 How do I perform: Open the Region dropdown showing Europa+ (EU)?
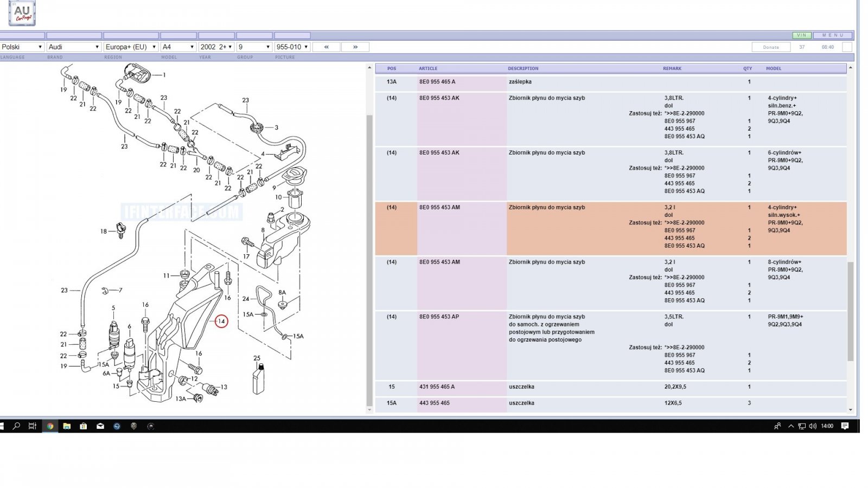131,47
